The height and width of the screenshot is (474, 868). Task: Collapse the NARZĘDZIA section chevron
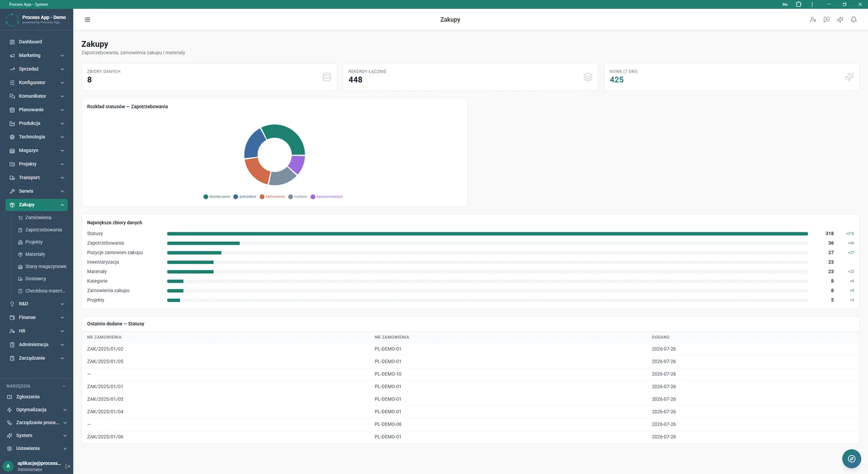pyautogui.click(x=64, y=386)
